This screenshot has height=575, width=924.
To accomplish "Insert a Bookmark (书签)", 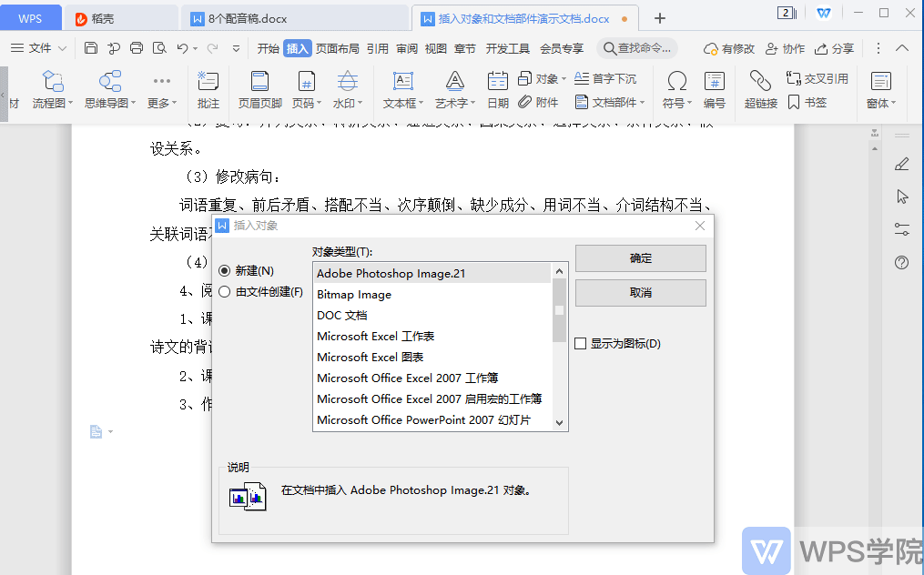I will (x=807, y=103).
